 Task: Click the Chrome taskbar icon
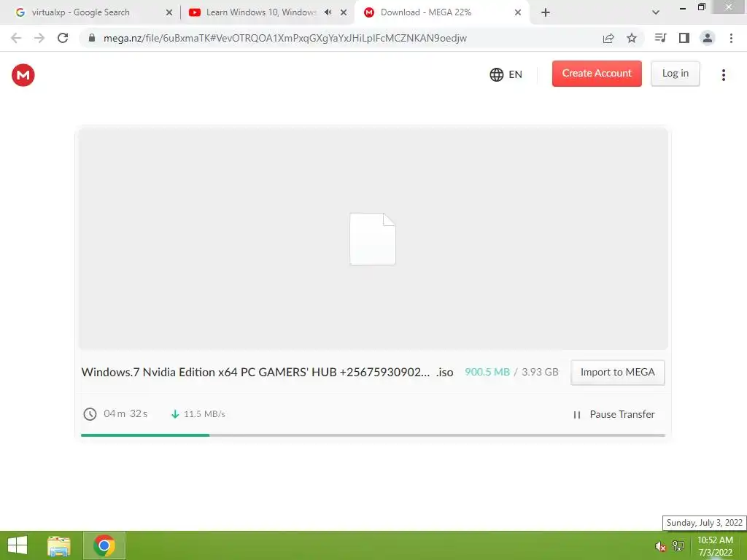click(x=104, y=545)
